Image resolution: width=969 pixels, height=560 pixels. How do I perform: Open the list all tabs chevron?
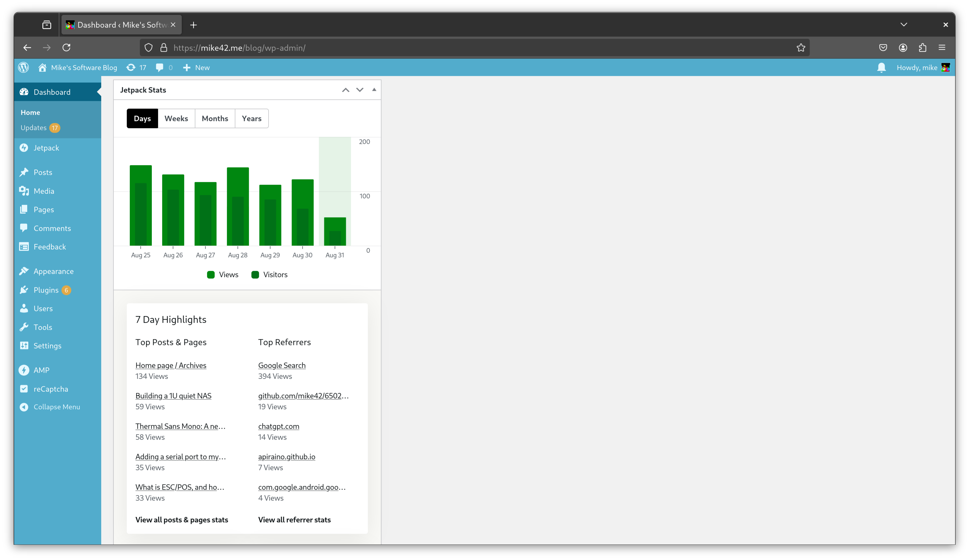click(x=904, y=24)
